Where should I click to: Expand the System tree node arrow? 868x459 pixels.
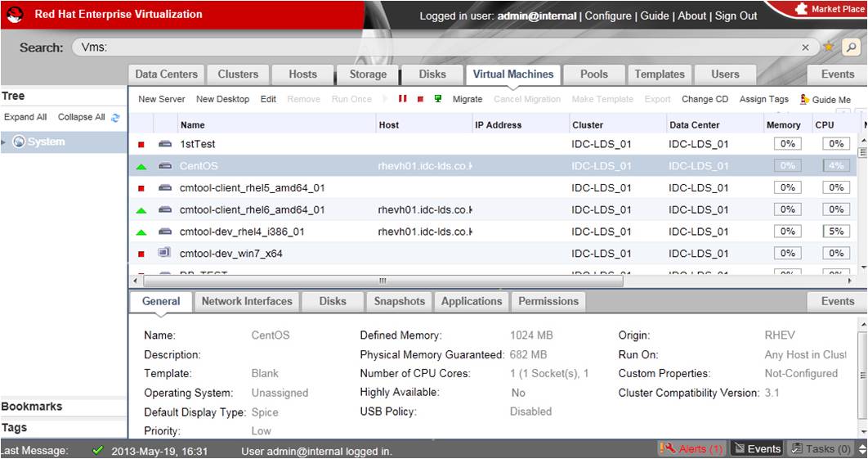point(4,142)
